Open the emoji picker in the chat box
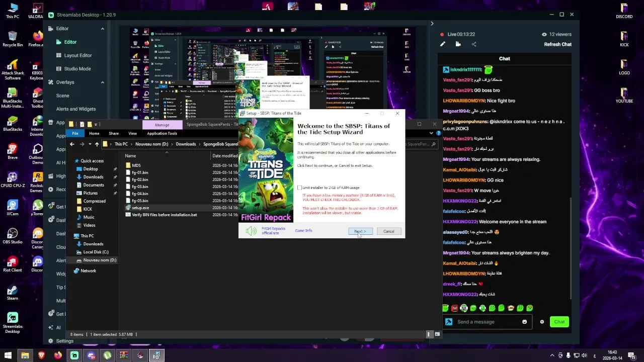644x362 pixels. [525, 322]
